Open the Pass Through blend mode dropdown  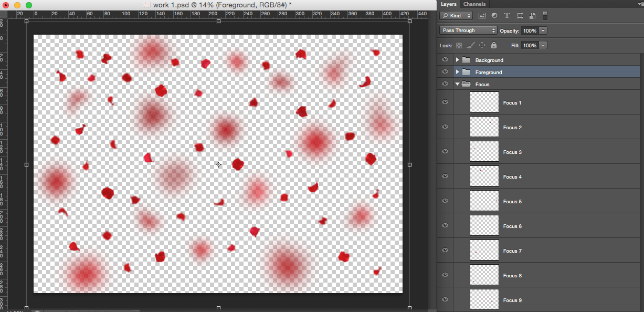tap(468, 30)
